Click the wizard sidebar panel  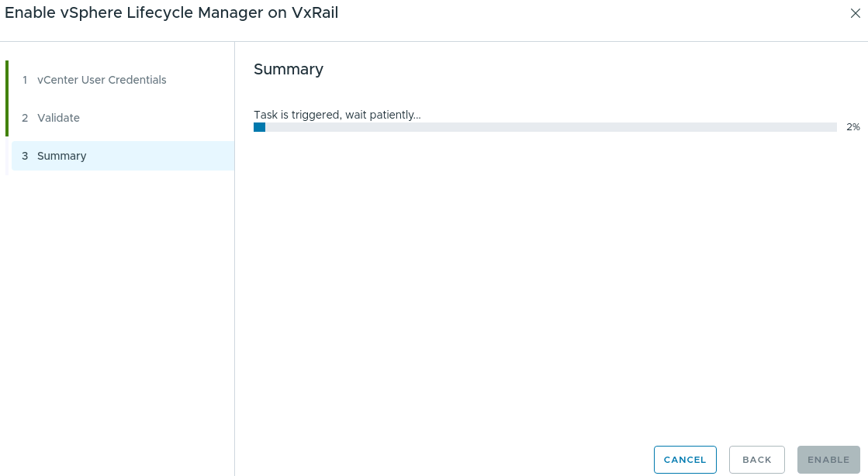click(x=116, y=310)
